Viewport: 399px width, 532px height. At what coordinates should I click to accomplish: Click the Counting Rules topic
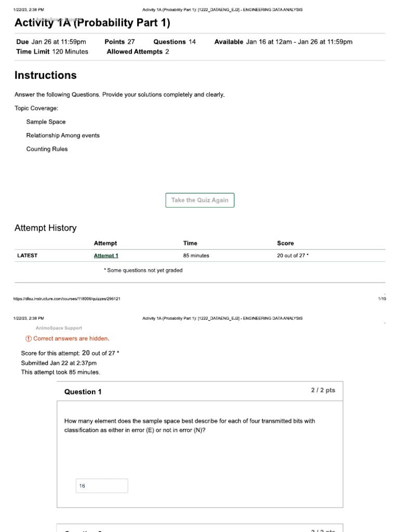click(47, 149)
